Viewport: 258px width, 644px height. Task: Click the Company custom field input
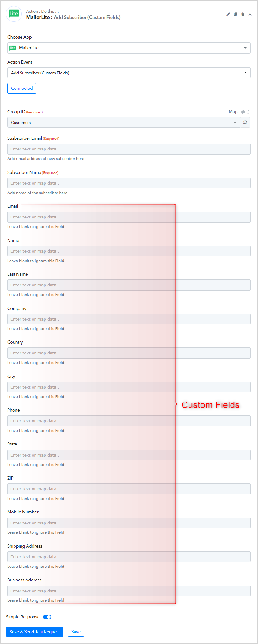pos(129,319)
